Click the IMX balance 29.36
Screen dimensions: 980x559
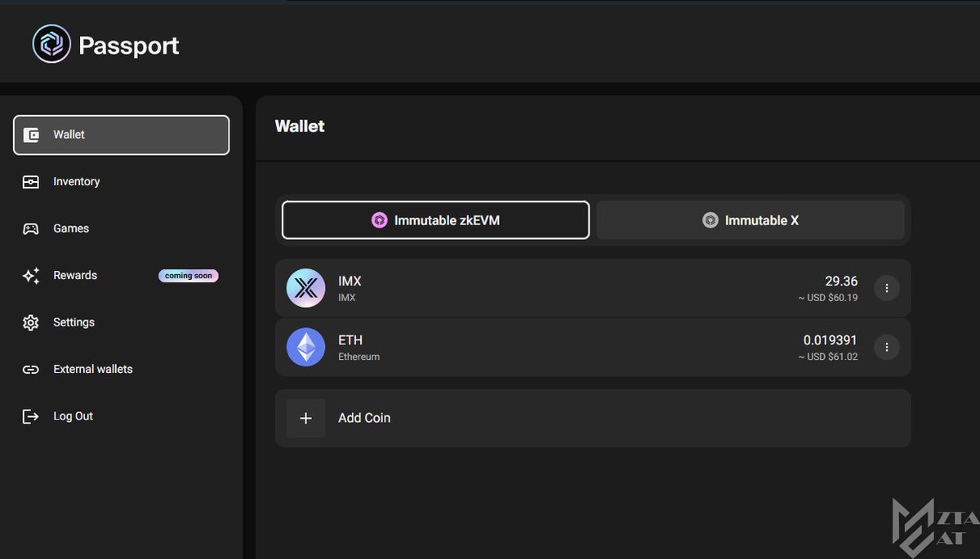(x=841, y=281)
